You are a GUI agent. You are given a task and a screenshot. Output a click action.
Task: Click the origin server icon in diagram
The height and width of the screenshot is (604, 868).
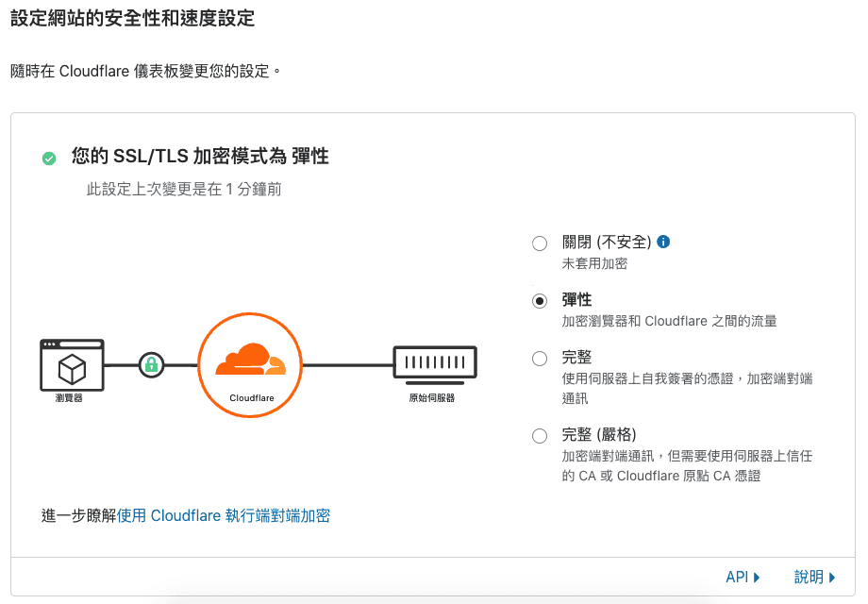435,365
